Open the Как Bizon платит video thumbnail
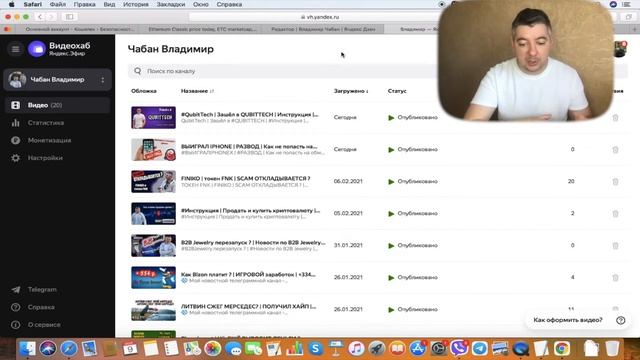640x360 pixels. pos(153,277)
